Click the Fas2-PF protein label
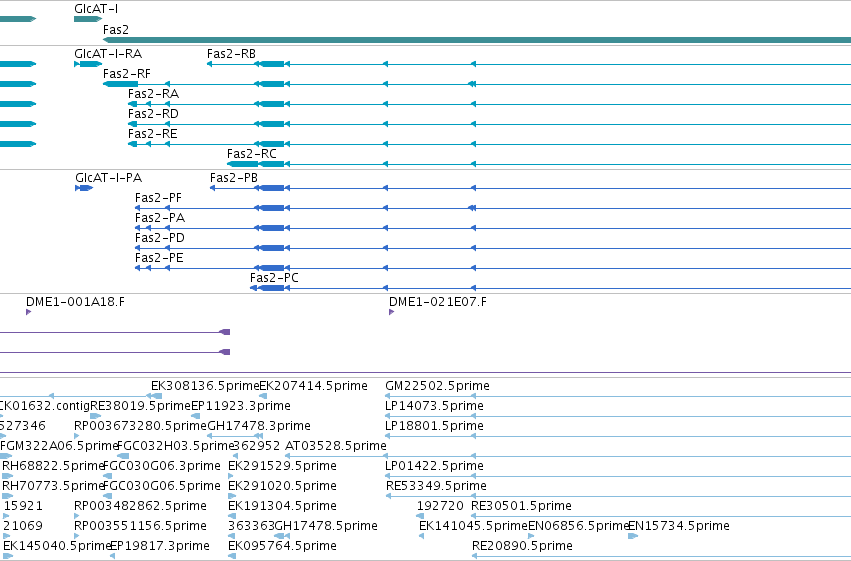 point(158,198)
